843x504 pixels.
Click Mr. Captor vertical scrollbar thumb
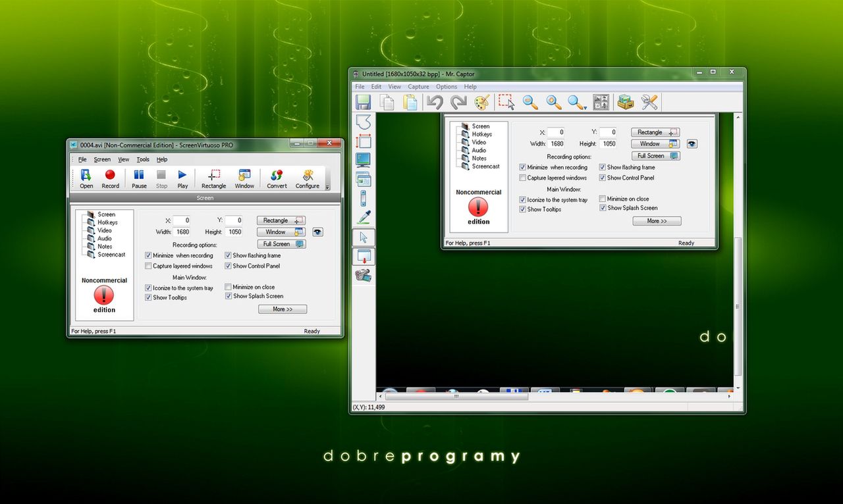click(738, 308)
